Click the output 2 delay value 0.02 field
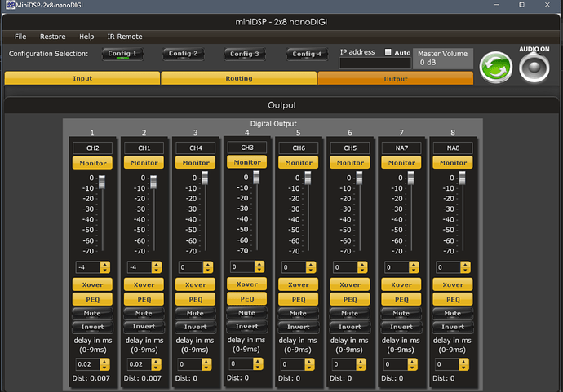563x392 pixels. [x=140, y=364]
